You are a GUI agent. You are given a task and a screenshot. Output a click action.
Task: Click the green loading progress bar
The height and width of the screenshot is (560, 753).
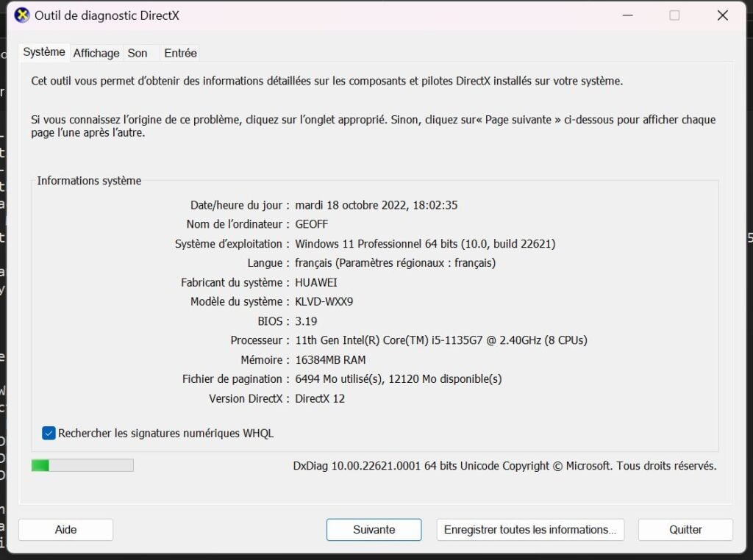click(82, 465)
